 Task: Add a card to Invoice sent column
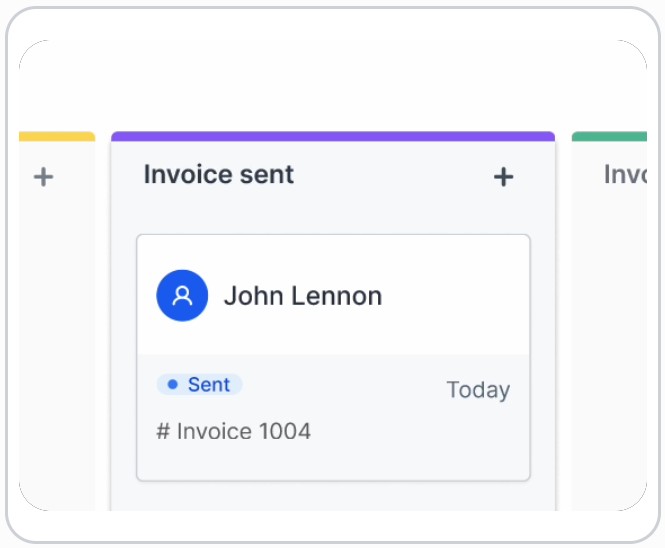[503, 177]
